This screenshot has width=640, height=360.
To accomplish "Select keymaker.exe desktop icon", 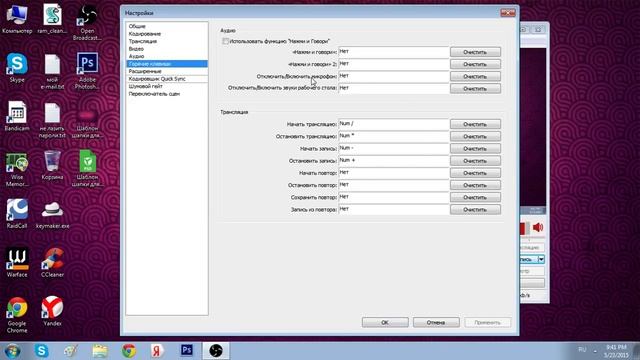I will coord(52,215).
